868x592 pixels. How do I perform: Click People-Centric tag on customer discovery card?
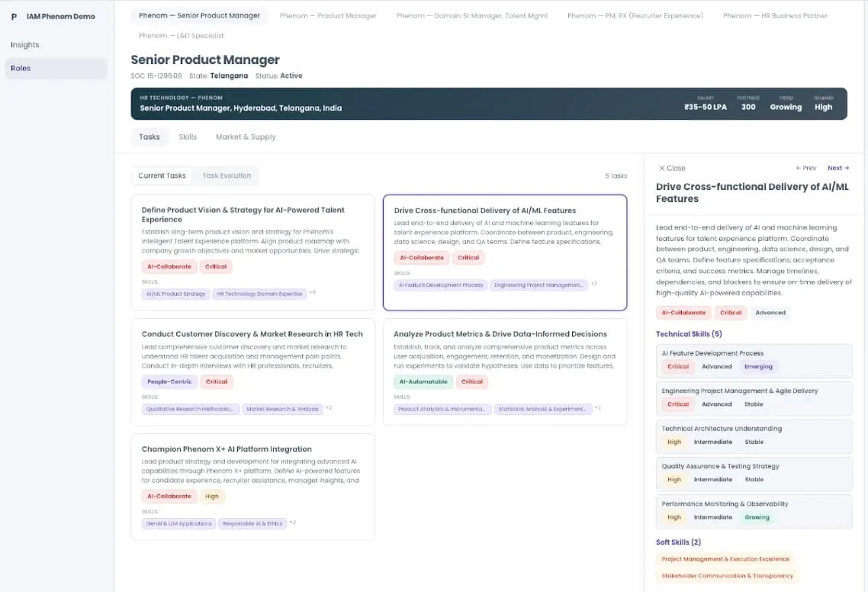click(169, 381)
